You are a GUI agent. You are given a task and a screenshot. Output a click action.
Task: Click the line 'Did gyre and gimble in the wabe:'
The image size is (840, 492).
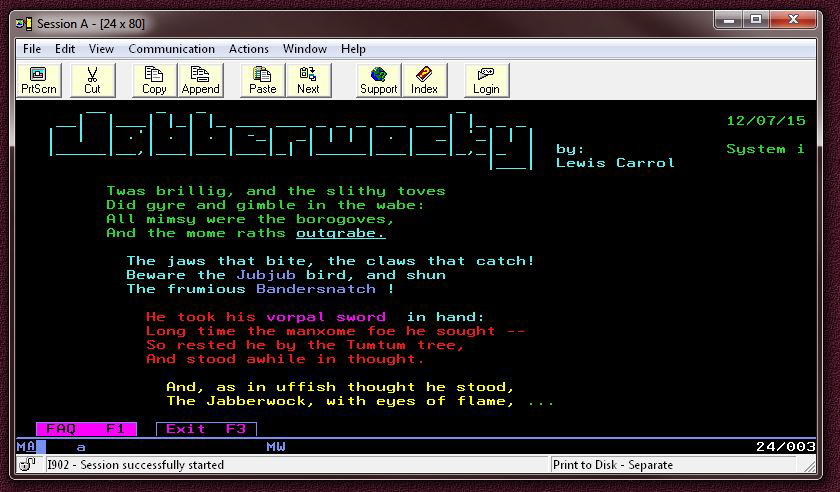coord(265,205)
